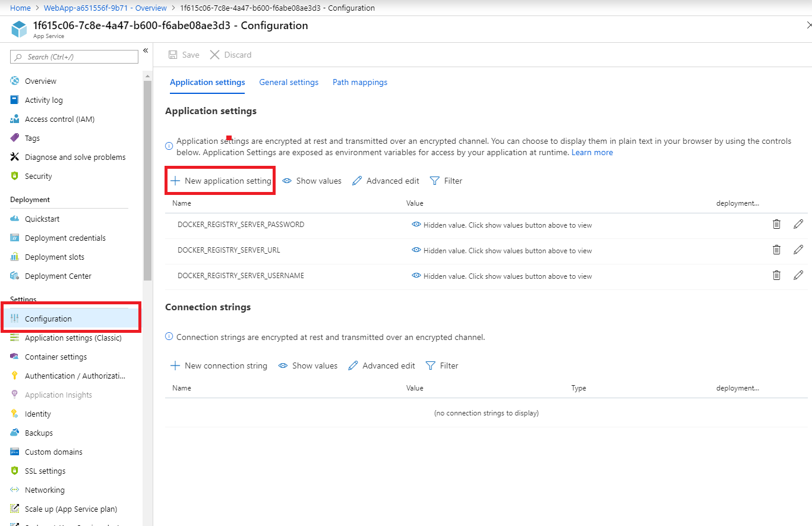Click Type column header in connection strings
The width and height of the screenshot is (812, 526).
tap(579, 388)
